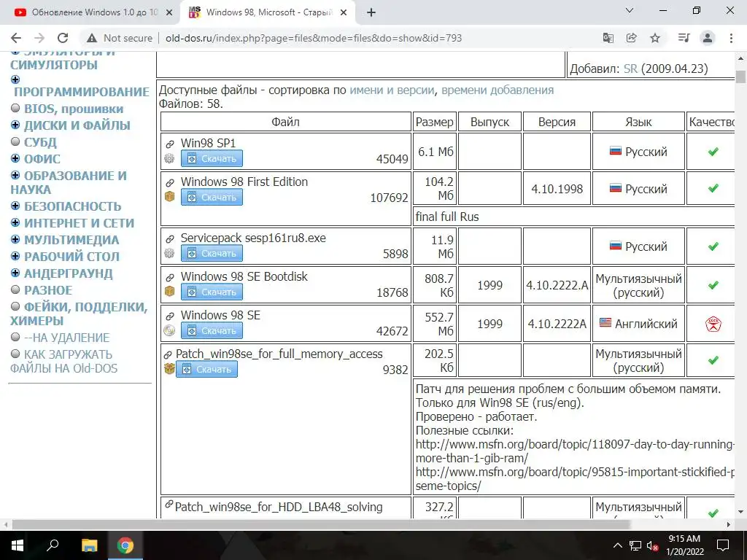This screenshot has height=560, width=747.
Task: Expand the ПРОГРАММИРОВАНИЕ category plus icon
Action: 15,79
